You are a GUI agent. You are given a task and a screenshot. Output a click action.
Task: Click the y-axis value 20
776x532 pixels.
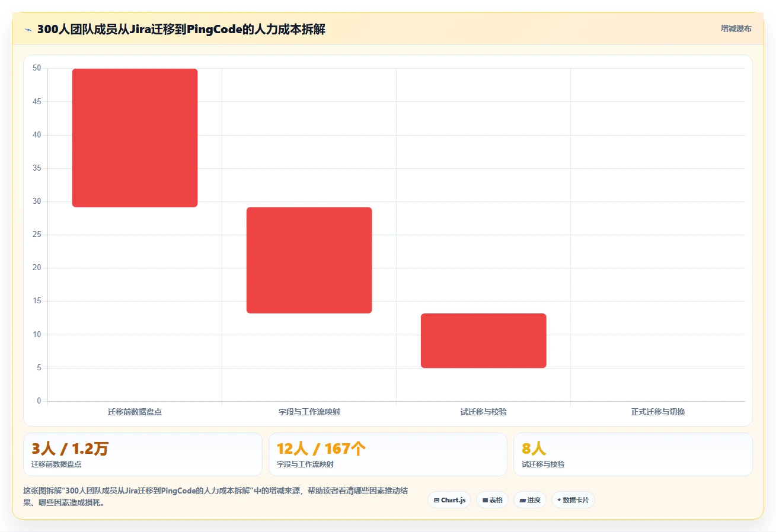[x=37, y=268]
